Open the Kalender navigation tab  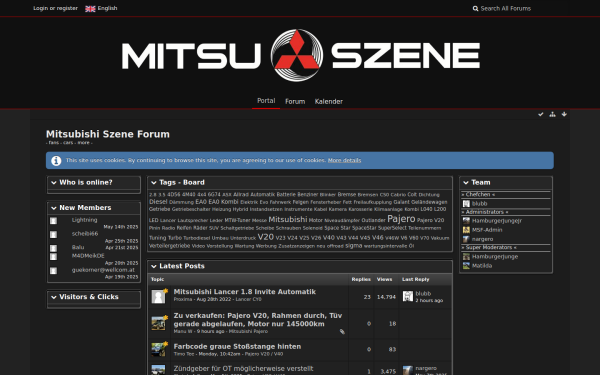pos(329,101)
